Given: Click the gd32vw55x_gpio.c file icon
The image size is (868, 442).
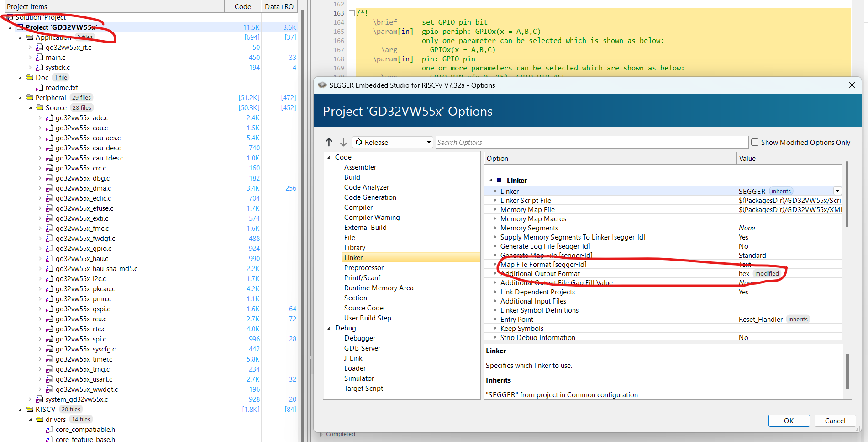Looking at the screenshot, I should [50, 249].
